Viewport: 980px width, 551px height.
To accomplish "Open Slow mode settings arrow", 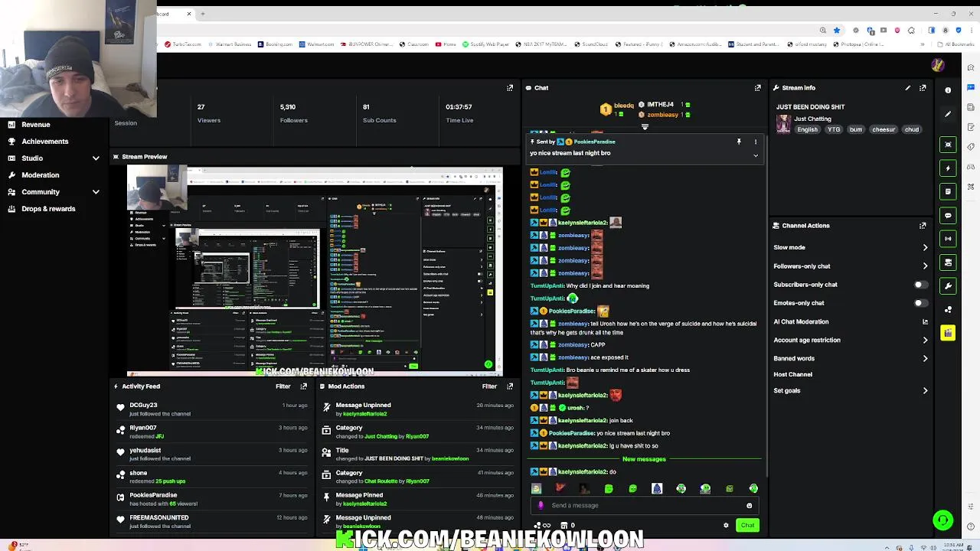I will point(925,247).
